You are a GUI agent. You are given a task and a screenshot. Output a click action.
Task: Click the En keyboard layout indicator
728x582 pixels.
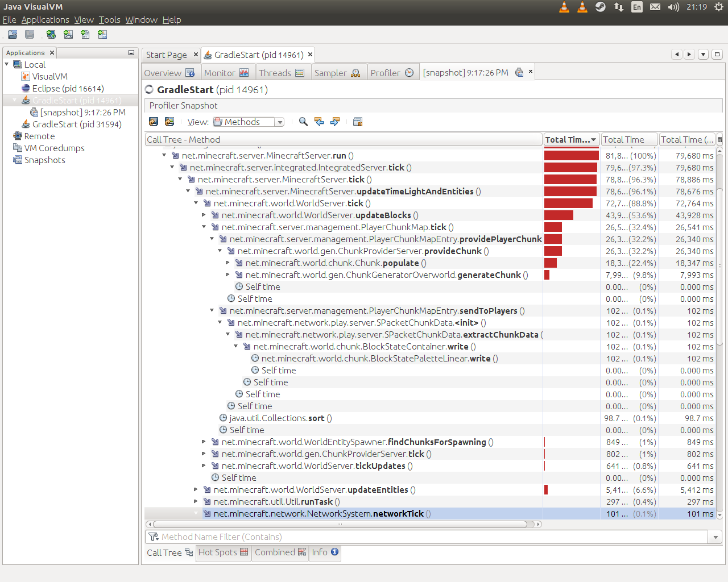click(637, 7)
